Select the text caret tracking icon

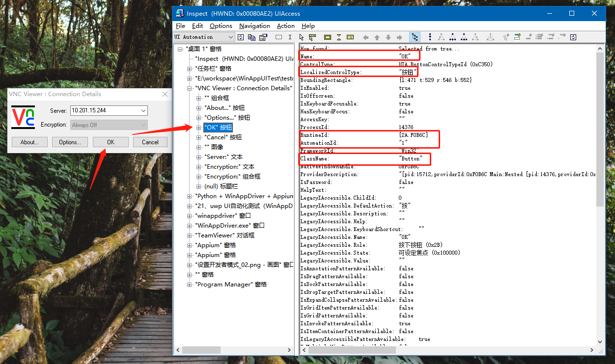point(290,37)
